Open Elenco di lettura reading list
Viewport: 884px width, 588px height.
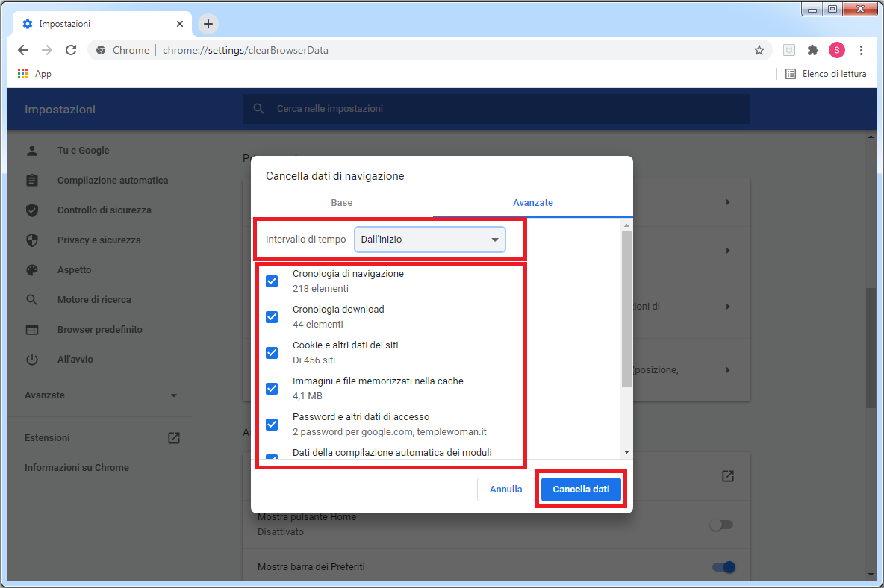coord(826,74)
